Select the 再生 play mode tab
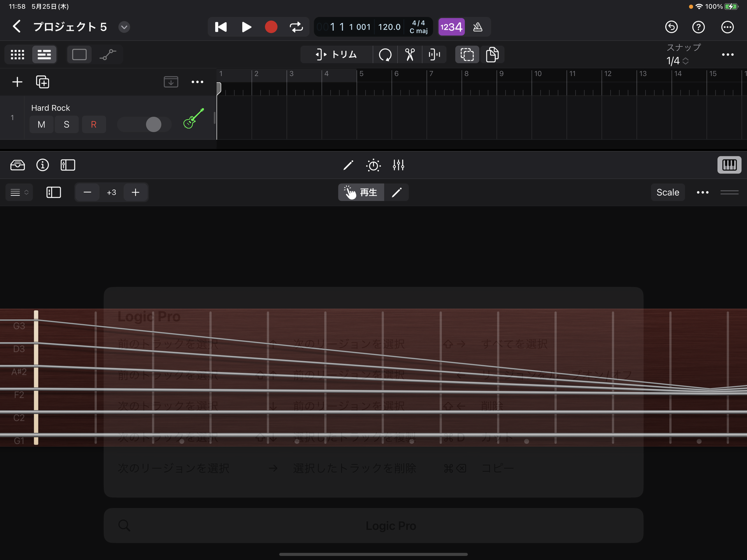This screenshot has width=747, height=560. tap(361, 192)
